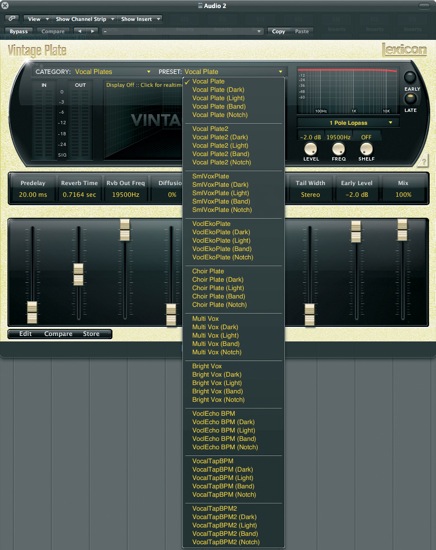Toggle the LATE reverb button

pyautogui.click(x=410, y=99)
